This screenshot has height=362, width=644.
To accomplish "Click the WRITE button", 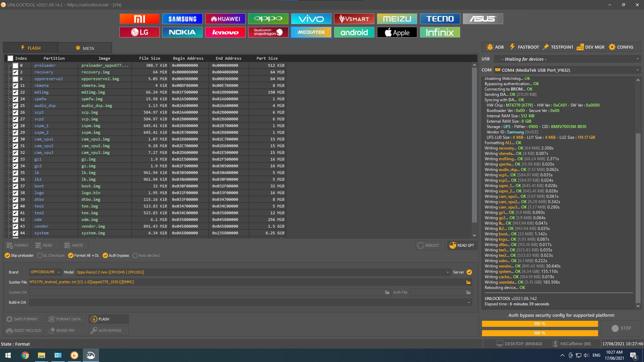I will coord(75,245).
